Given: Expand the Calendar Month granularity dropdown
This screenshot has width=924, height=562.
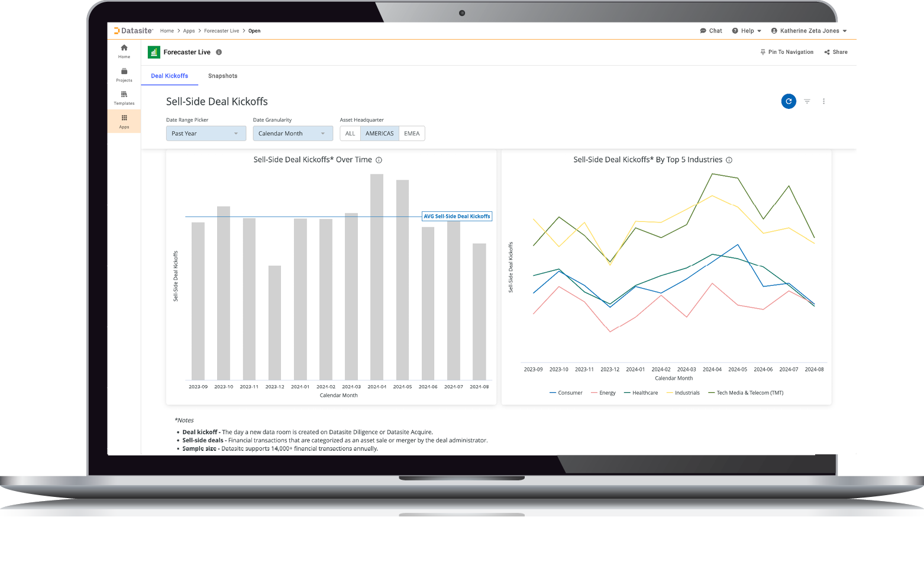Looking at the screenshot, I should [x=292, y=134].
